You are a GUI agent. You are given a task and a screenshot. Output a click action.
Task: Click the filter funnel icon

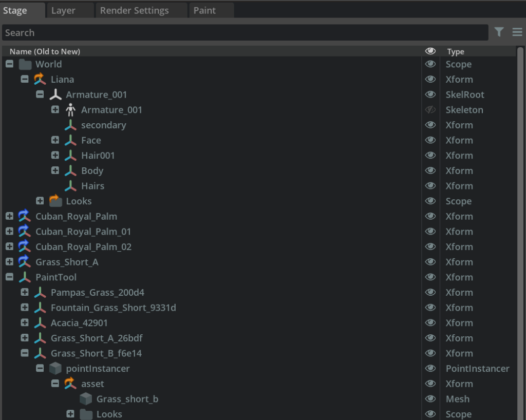point(499,32)
